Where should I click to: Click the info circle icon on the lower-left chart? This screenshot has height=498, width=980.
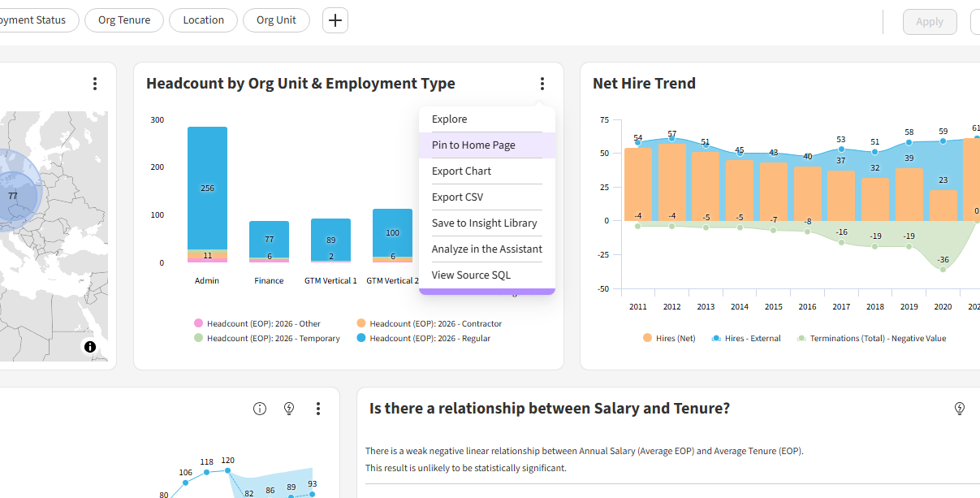(260, 409)
